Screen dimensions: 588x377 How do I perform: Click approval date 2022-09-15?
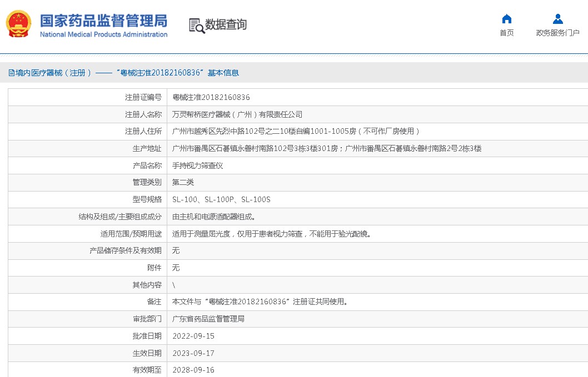point(193,336)
